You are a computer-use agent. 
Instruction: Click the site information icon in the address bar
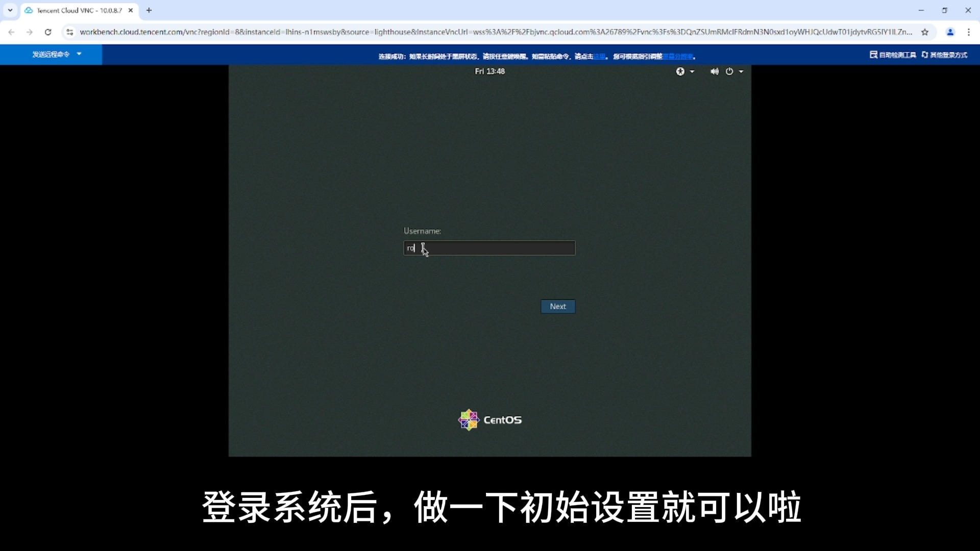(x=70, y=32)
